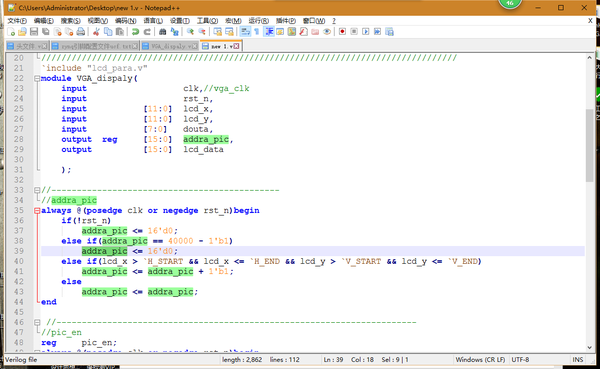600x369 pixels.
Task: Cut selection with the scissors icon
Action: 96,32
